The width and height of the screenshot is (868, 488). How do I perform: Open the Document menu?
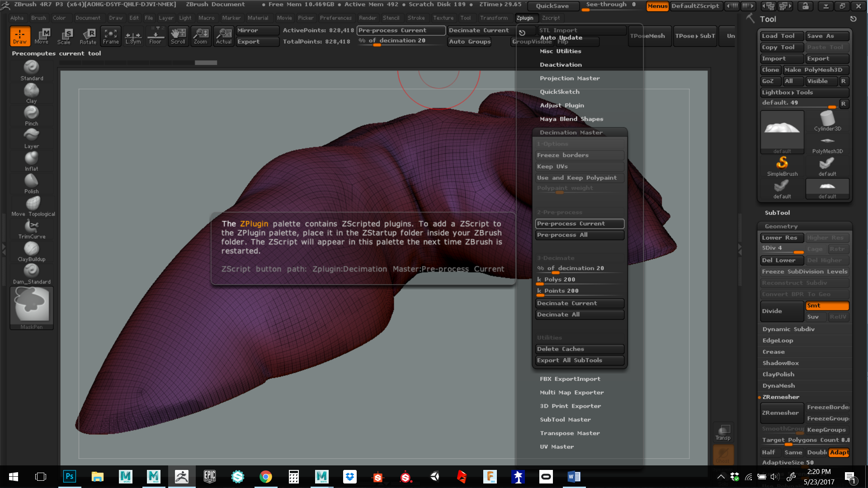[88, 18]
